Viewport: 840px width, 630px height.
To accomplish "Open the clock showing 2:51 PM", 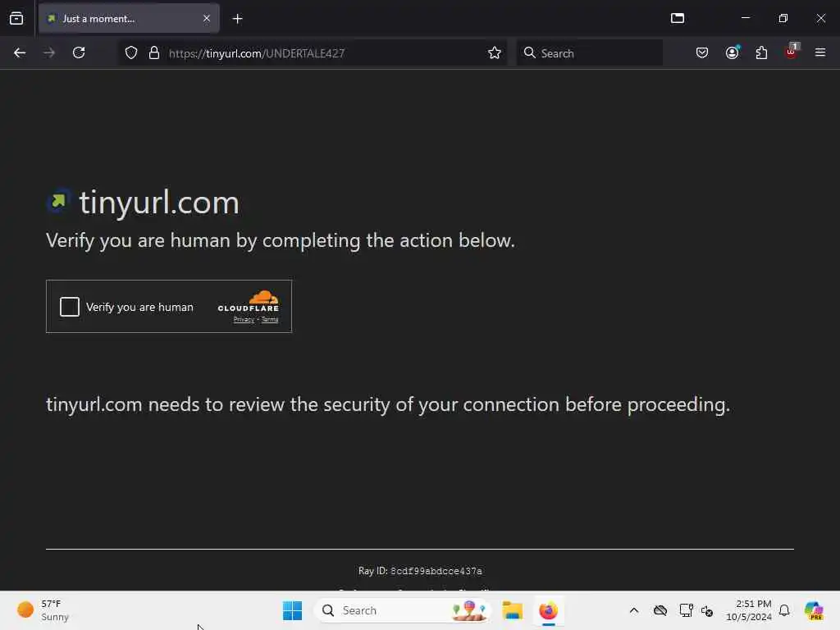I will point(749,610).
